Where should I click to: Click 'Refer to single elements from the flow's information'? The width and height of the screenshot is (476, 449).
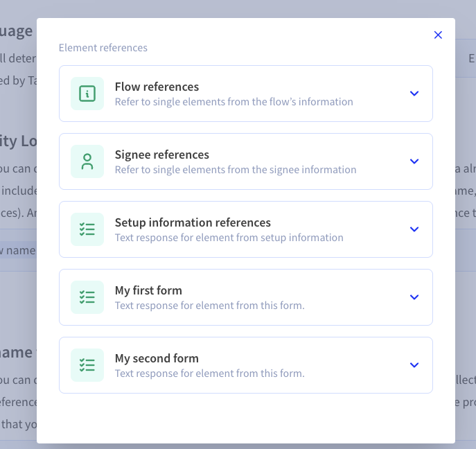233,102
